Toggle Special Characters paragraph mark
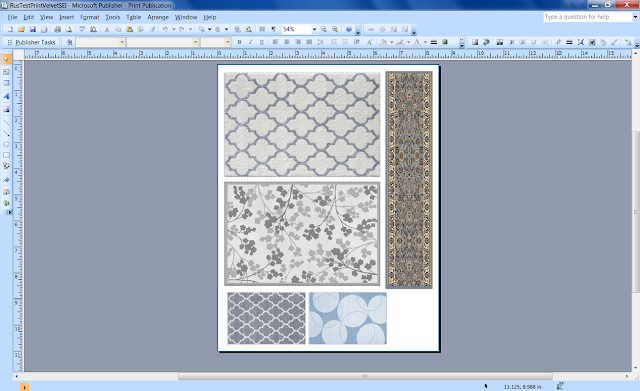This screenshot has height=391, width=640. (273, 29)
